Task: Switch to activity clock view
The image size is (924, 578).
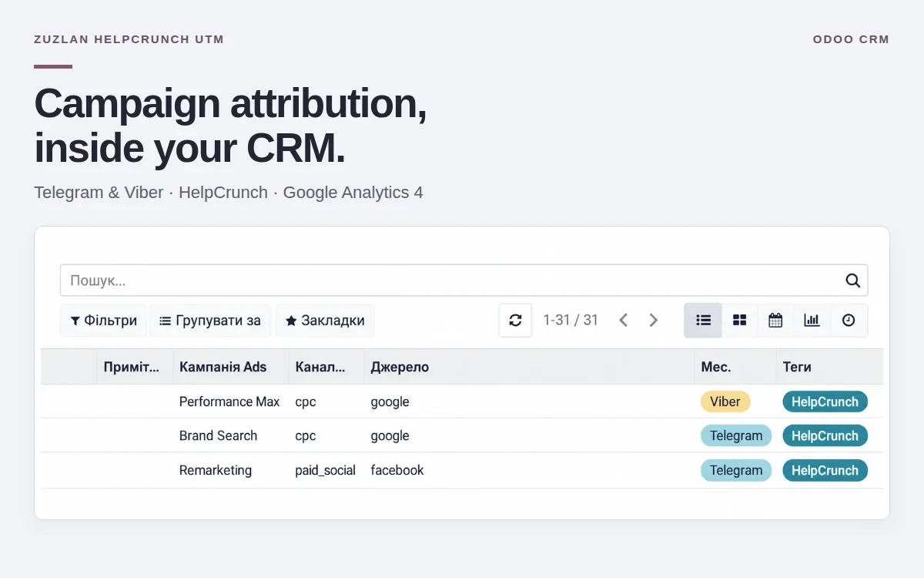Action: coord(849,321)
